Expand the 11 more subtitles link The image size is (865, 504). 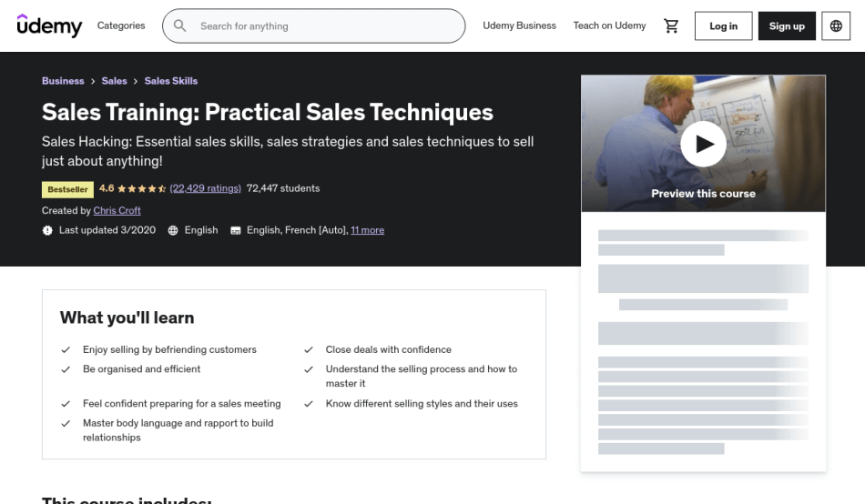click(368, 230)
